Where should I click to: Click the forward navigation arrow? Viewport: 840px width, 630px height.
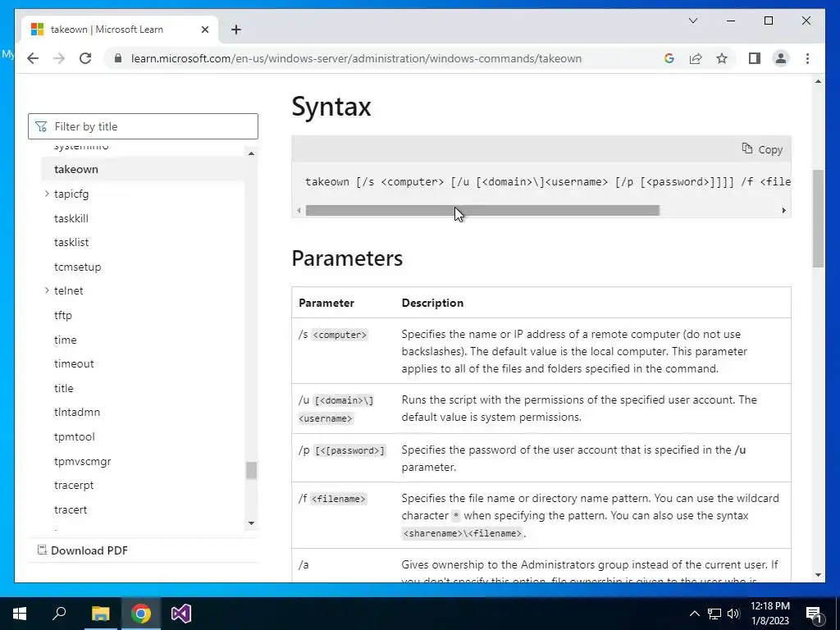(59, 58)
